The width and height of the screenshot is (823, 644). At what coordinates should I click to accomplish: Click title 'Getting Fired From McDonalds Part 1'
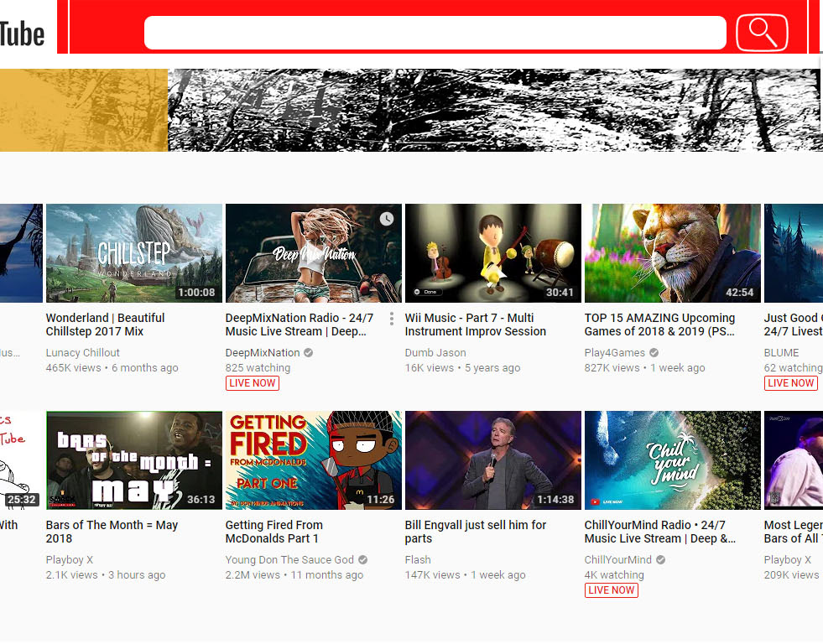pyautogui.click(x=274, y=532)
